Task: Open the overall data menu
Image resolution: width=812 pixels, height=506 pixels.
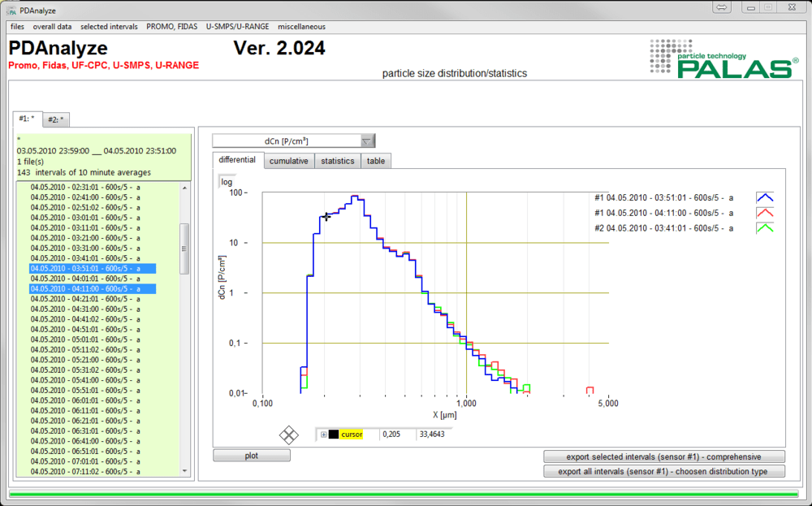Action: (52, 27)
